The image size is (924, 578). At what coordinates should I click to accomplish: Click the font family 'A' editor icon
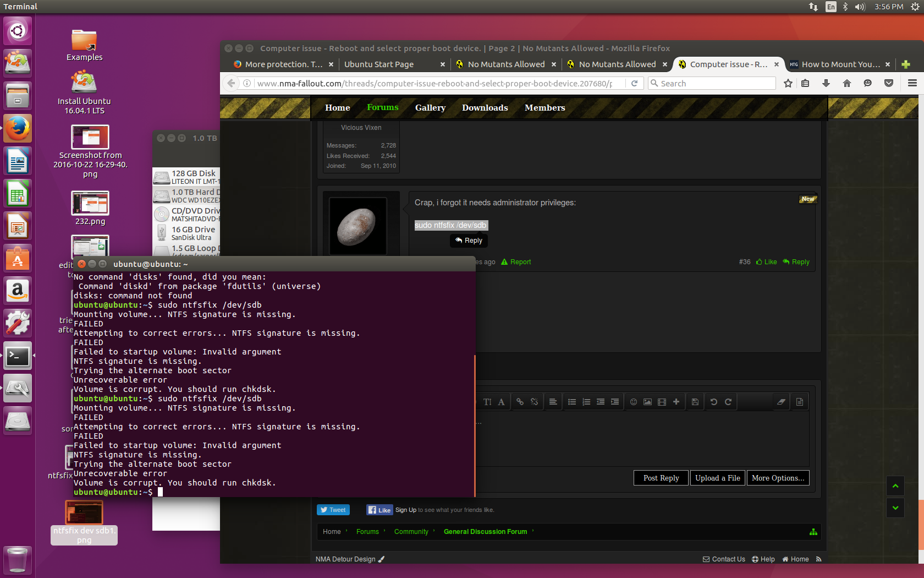point(501,402)
